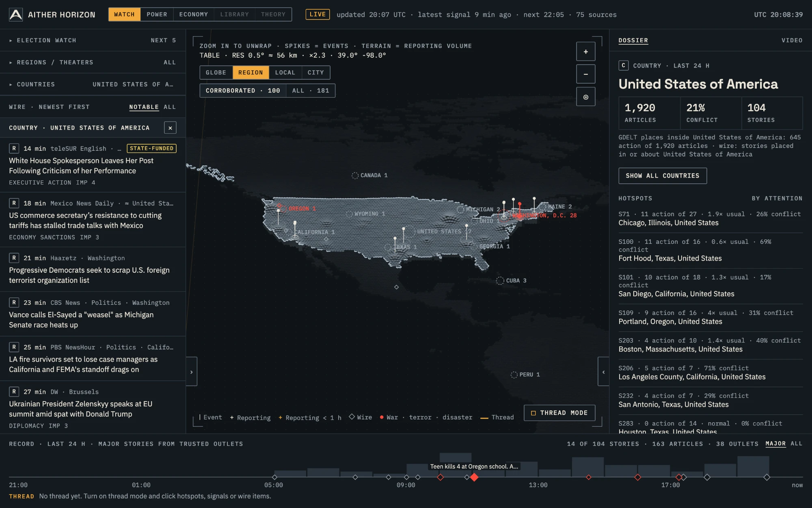Show CORROBORATED 100 signals only
Screen dimensions: 812x508
tap(243, 91)
